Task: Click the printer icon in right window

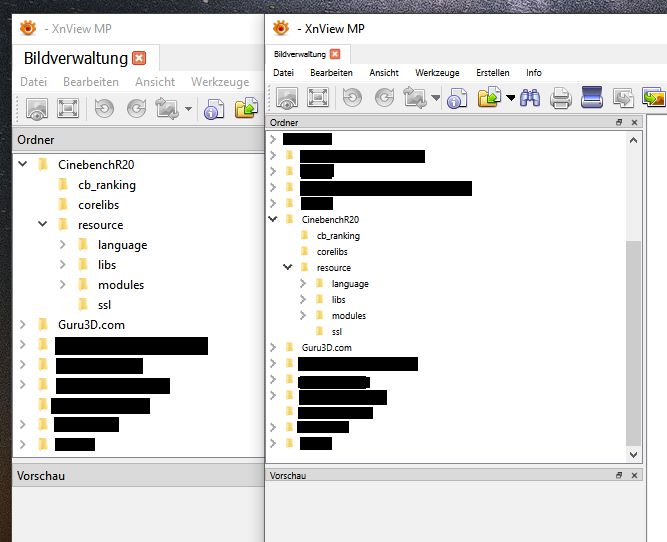Action: point(561,98)
